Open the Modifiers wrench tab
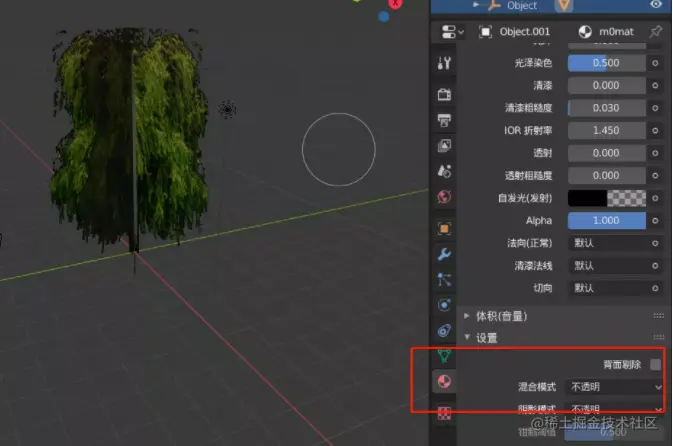Screen dimensions: 673x446 (x=444, y=254)
